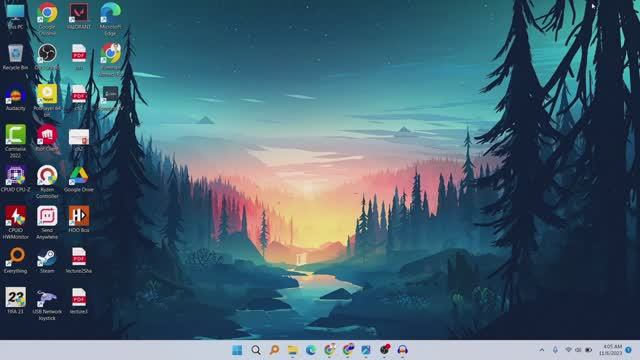Select the HDO Box desktop shortcut
Screen dimensions: 640x360
coord(79,220)
